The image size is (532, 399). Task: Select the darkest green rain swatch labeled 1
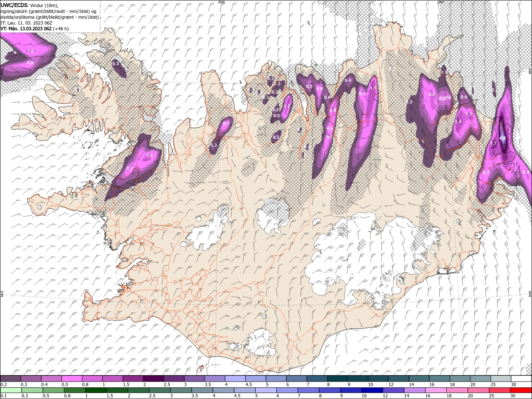pyautogui.click(x=96, y=390)
